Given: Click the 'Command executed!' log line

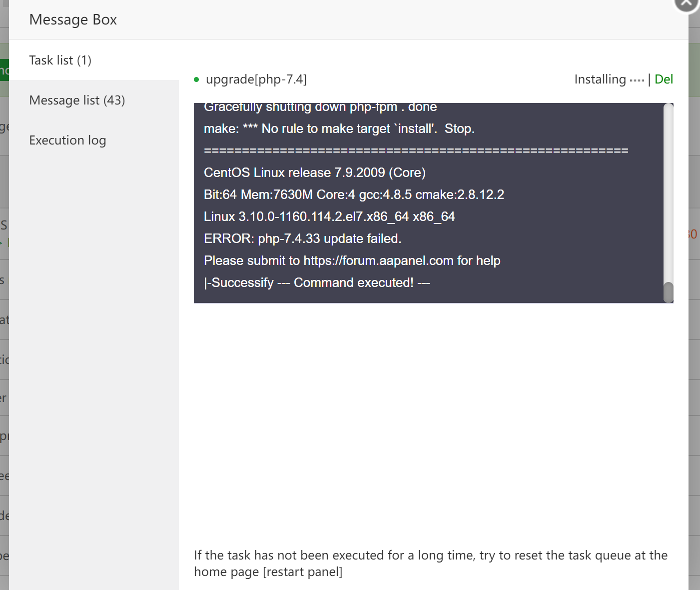Looking at the screenshot, I should click(x=317, y=283).
